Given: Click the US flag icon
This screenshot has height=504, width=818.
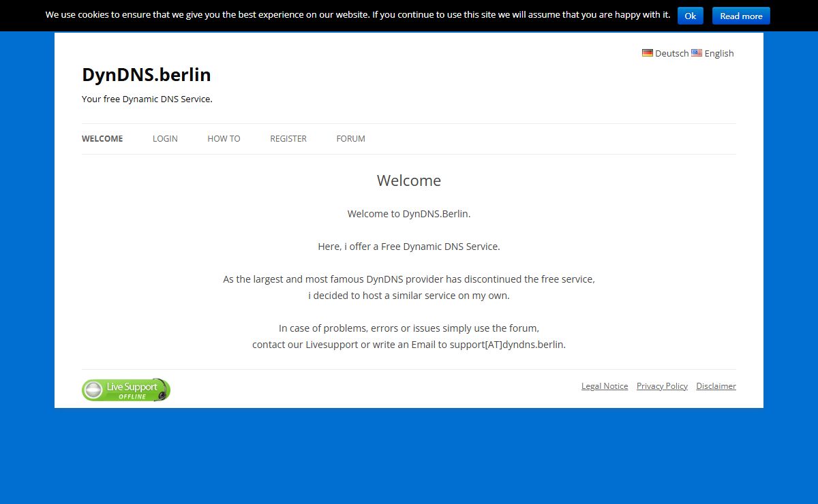Looking at the screenshot, I should coord(697,52).
